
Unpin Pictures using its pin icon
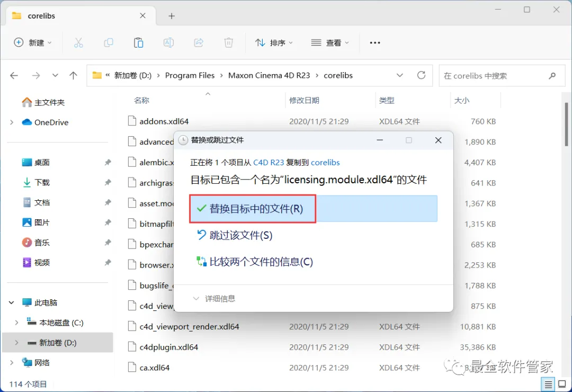click(108, 222)
